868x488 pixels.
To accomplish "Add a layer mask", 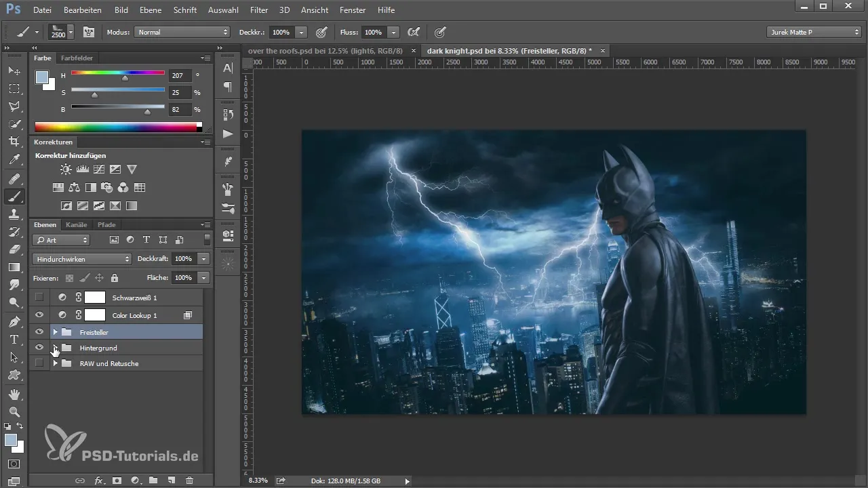I will (117, 480).
